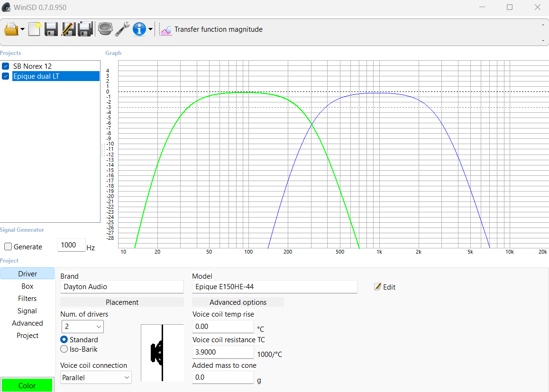This screenshot has width=549, height=392.
Task: Open options with the wrench icon
Action: point(122,29)
